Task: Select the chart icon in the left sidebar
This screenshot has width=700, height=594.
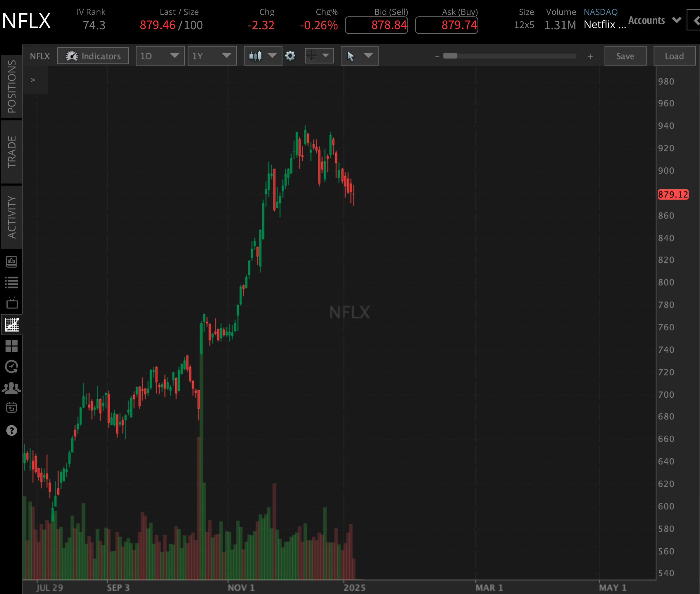Action: click(x=12, y=324)
